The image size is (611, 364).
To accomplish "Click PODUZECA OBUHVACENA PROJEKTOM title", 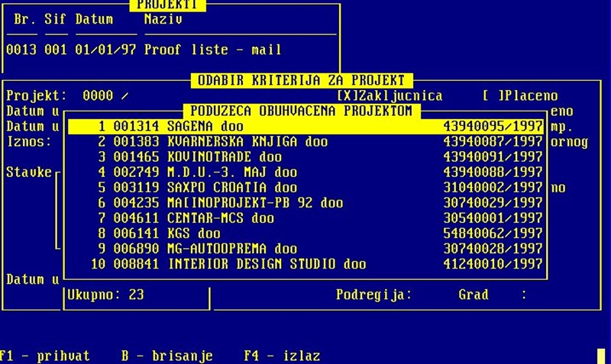I will (x=301, y=111).
